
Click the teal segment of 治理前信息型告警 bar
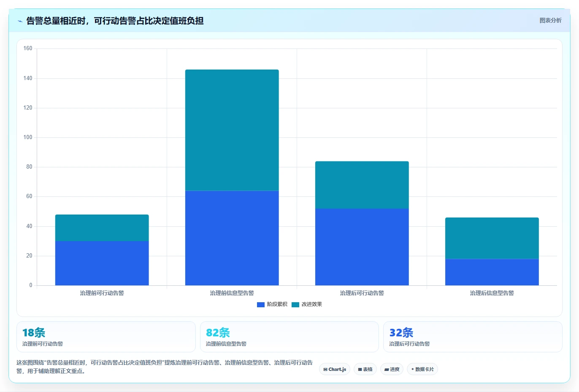click(x=232, y=130)
